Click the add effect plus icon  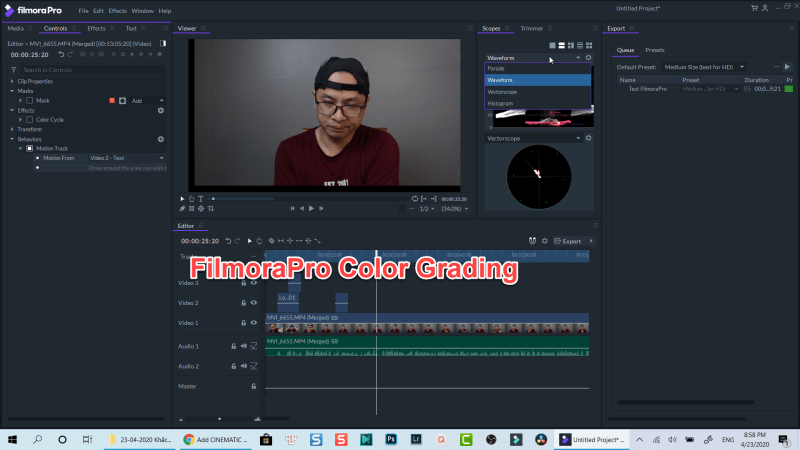pyautogui.click(x=160, y=110)
